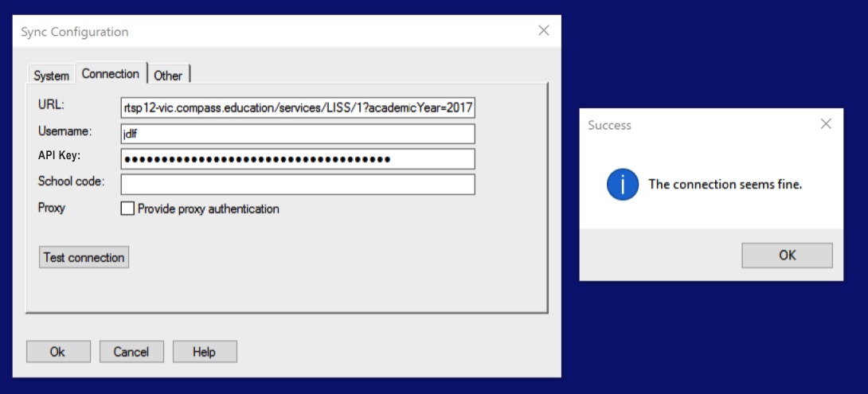The height and width of the screenshot is (394, 868).
Task: Close the Sync Configuration window
Action: coord(544,31)
